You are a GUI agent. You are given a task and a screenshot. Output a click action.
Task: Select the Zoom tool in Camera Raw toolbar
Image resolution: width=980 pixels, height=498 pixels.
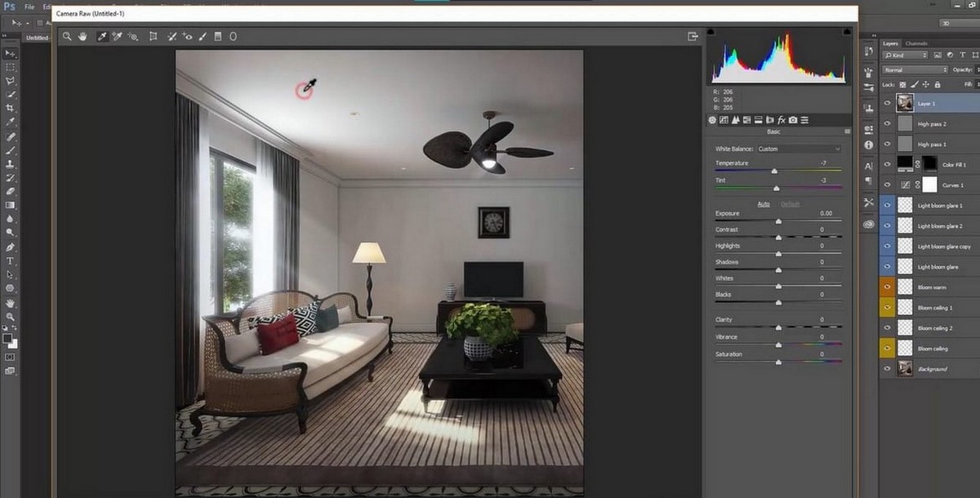(68, 36)
